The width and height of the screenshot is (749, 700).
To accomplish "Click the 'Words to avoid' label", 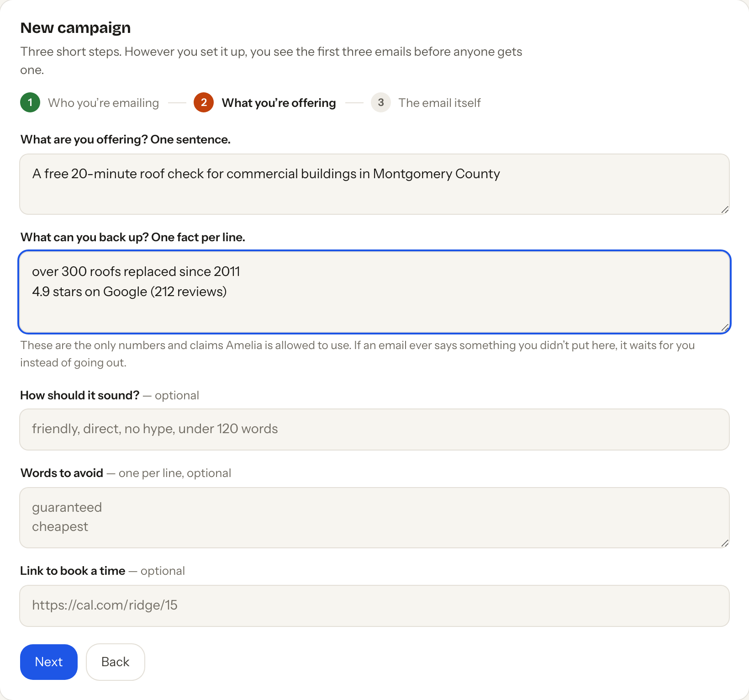I will coord(62,473).
